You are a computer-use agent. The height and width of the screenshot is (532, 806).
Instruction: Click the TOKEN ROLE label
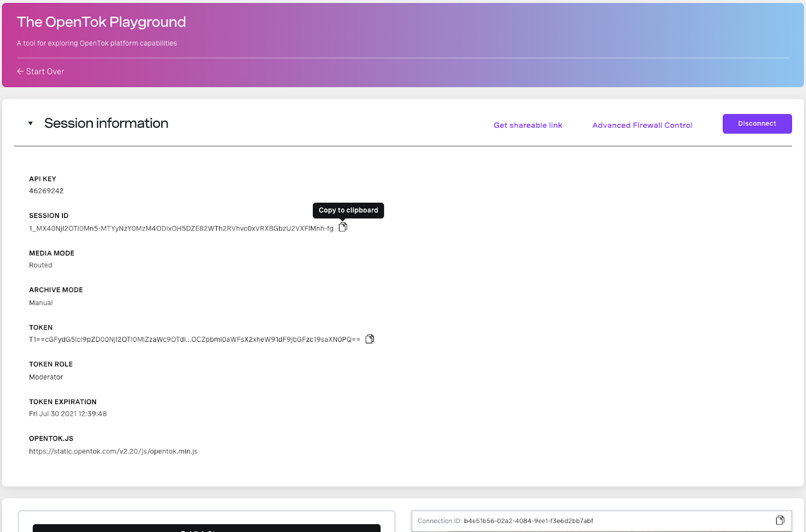coord(51,364)
